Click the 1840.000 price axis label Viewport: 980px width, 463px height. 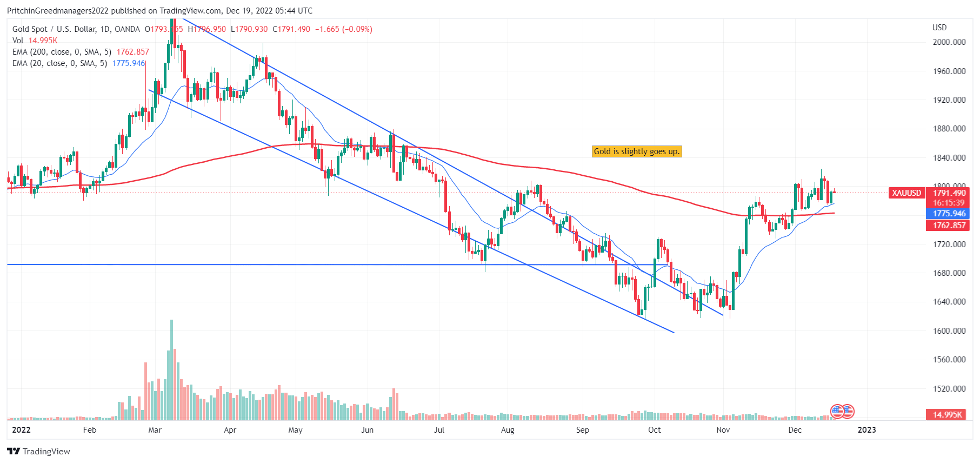pyautogui.click(x=949, y=158)
